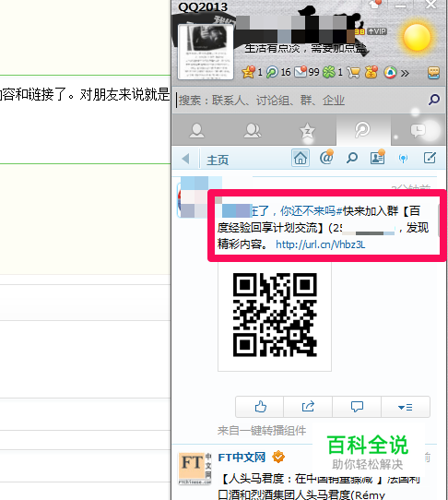Open the http://url.cn/Vhbz3L link
Viewport: 448px width, 500px height.
pos(320,244)
